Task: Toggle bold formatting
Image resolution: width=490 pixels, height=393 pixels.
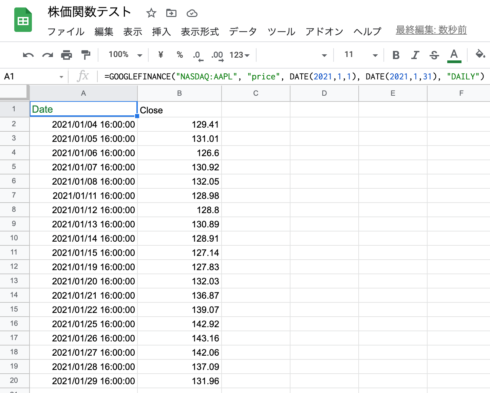Action: pos(396,55)
